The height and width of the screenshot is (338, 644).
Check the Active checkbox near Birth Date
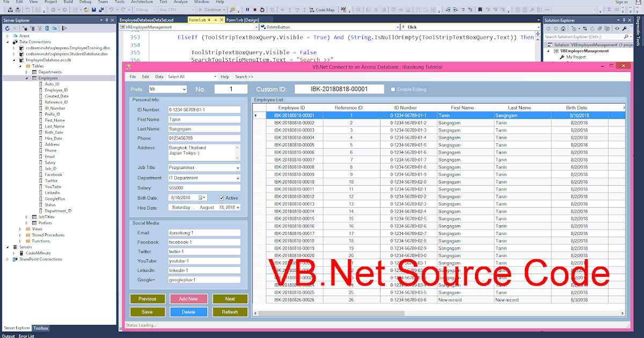pyautogui.click(x=222, y=198)
